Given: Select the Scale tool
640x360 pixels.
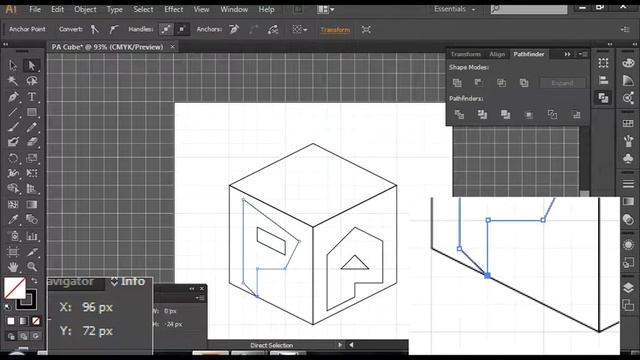Looking at the screenshot, I should point(31,158).
